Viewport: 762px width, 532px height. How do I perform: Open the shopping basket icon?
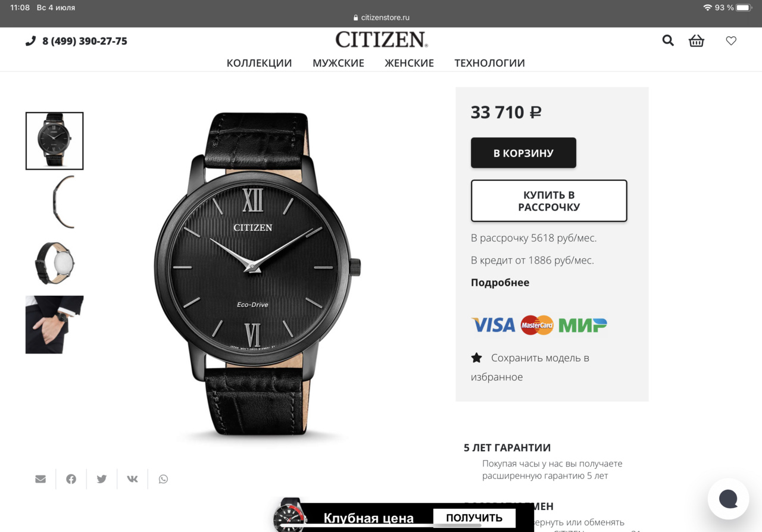pos(696,40)
